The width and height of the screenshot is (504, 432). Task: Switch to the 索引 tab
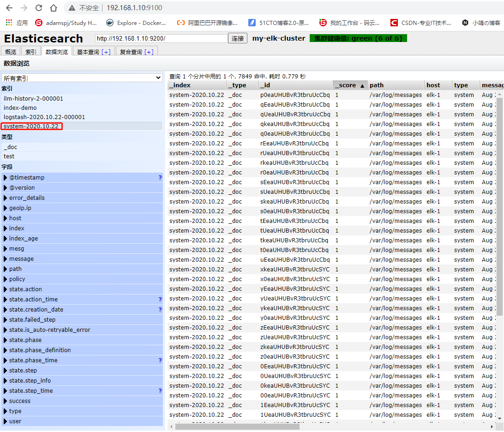[30, 52]
